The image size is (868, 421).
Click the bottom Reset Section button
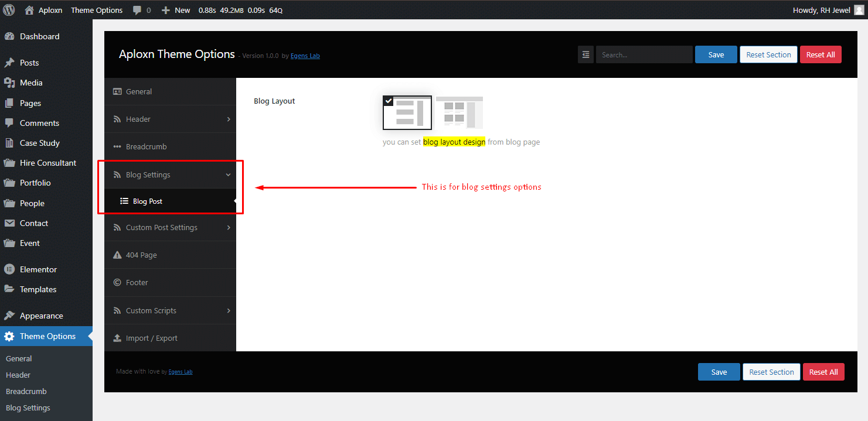click(771, 372)
